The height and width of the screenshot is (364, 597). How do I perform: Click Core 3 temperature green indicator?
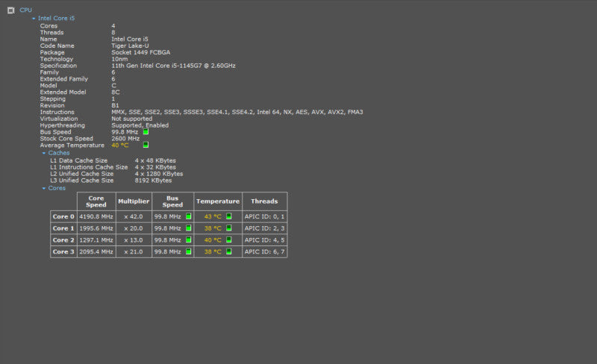pyautogui.click(x=229, y=251)
